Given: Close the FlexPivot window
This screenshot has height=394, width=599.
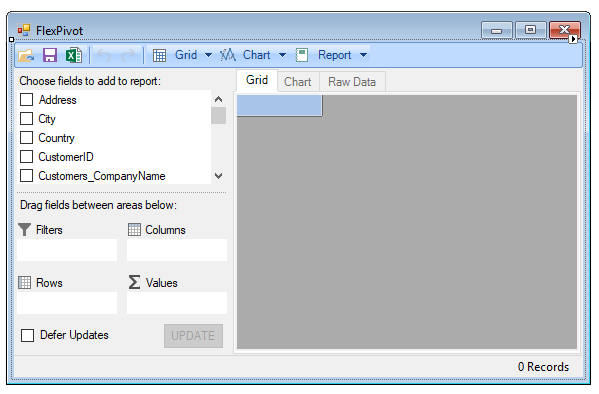Looking at the screenshot, I should click(565, 30).
